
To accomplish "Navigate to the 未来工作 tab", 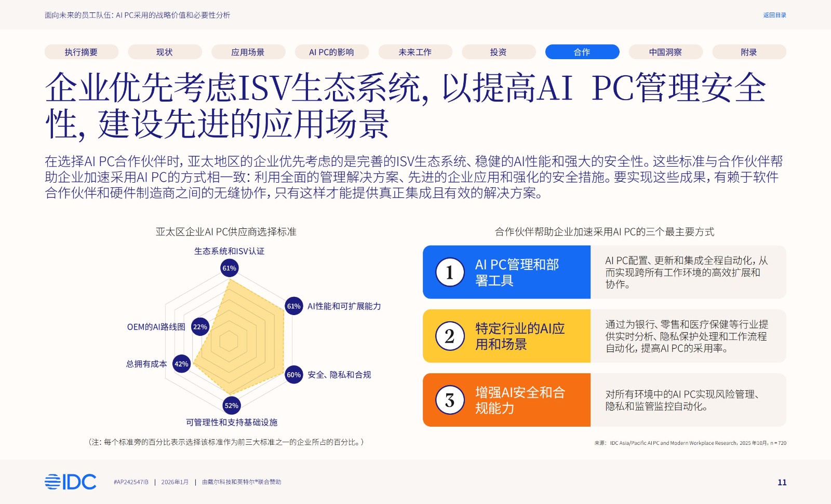I will [x=415, y=52].
